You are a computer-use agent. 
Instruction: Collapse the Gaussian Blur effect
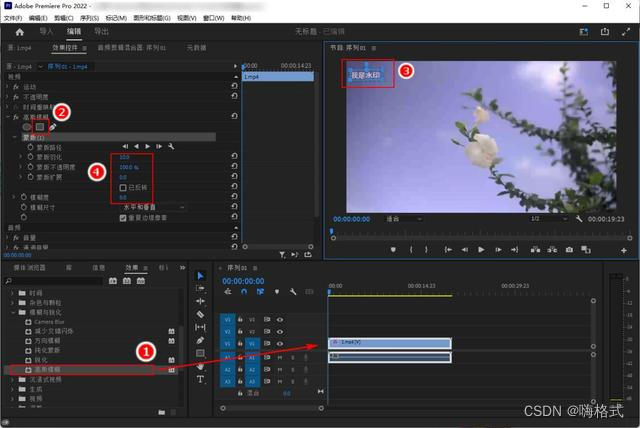pyautogui.click(x=7, y=117)
